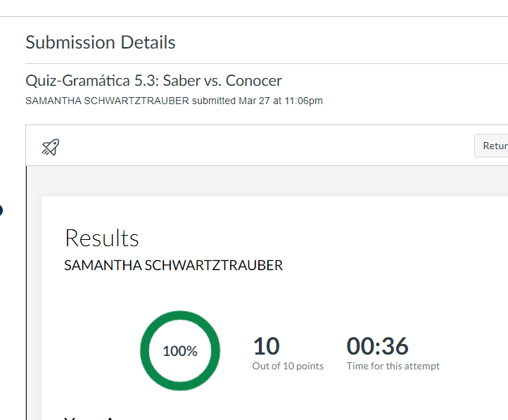
Task: Click the large 10 score number
Action: (266, 346)
